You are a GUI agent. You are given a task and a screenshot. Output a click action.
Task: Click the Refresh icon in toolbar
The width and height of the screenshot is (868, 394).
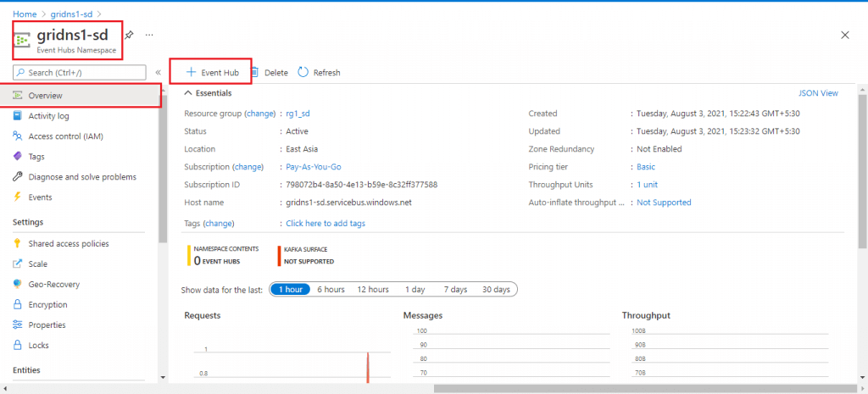303,73
